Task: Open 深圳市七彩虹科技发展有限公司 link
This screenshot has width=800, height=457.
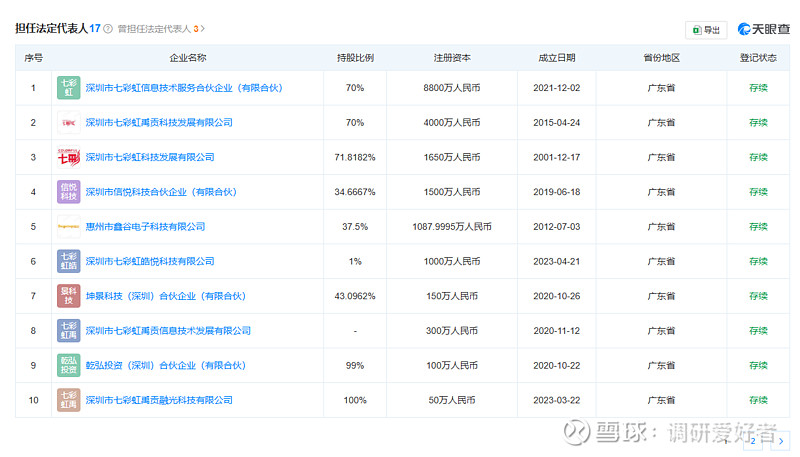Action: 149,157
